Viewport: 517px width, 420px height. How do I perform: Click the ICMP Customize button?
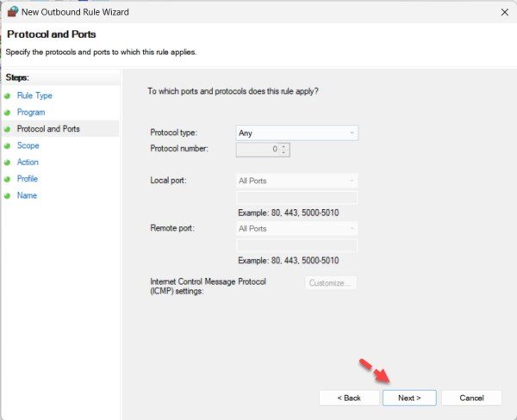click(331, 283)
